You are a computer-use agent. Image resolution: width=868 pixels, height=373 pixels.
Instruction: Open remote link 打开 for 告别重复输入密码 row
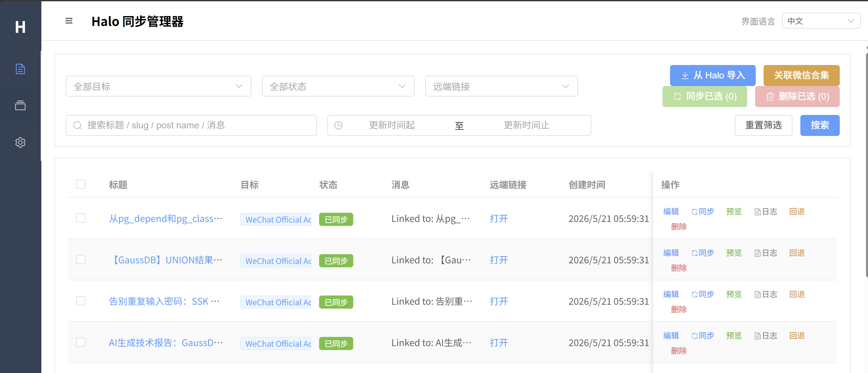[499, 301]
